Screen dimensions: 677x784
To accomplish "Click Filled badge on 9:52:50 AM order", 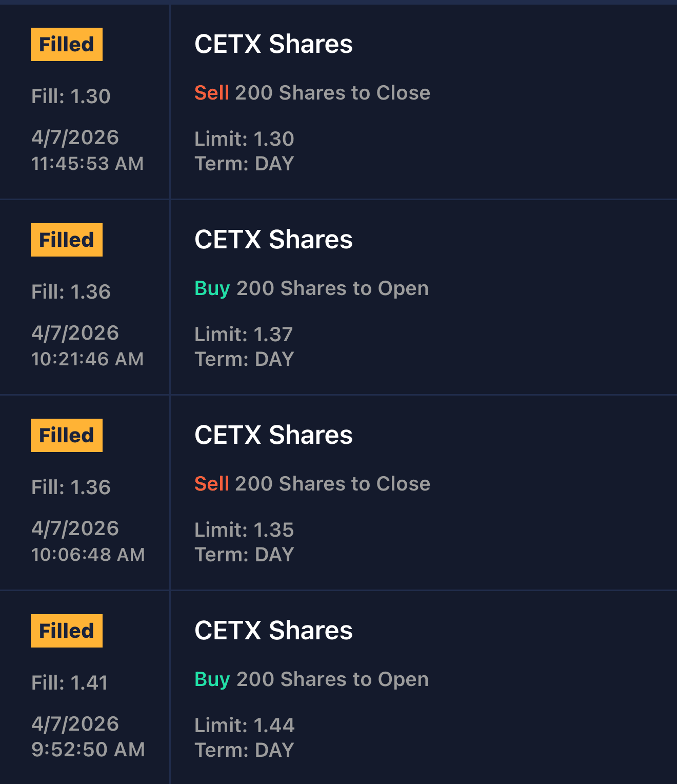I will pos(67,631).
